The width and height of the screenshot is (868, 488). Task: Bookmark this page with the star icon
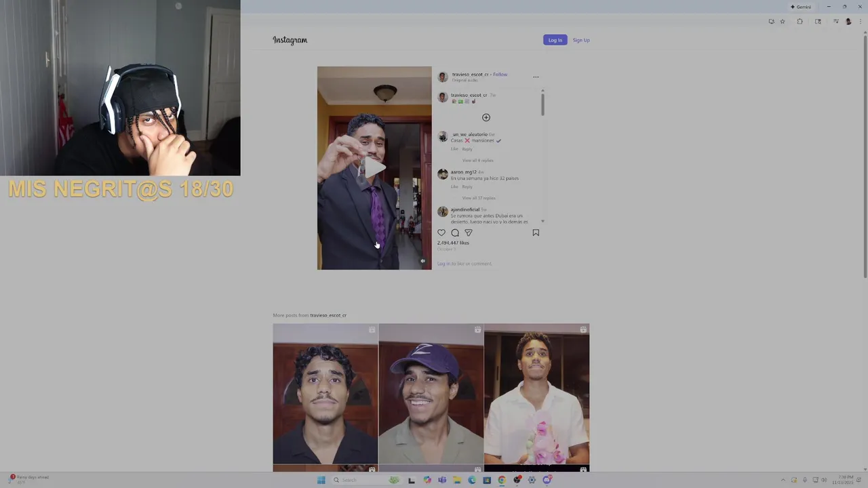[x=783, y=21]
